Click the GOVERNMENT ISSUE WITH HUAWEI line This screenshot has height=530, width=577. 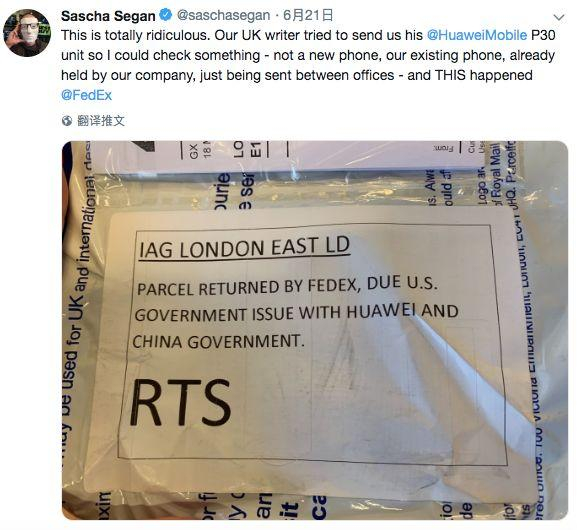click(297, 313)
